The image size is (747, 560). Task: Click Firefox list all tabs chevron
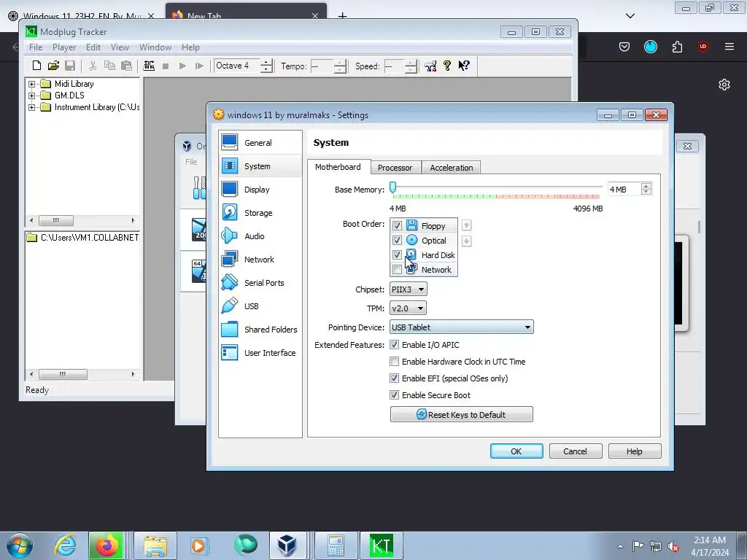[630, 16]
